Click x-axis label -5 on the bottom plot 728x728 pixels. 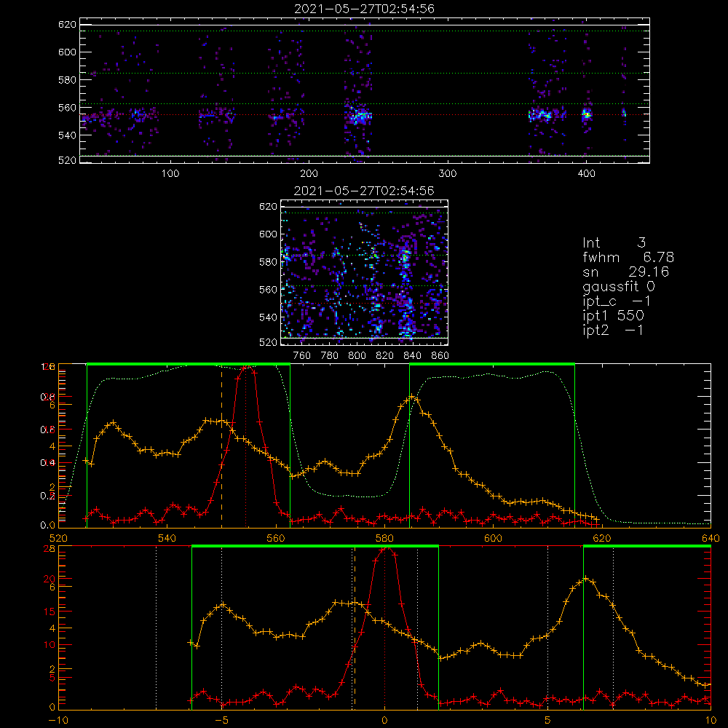[222, 721]
